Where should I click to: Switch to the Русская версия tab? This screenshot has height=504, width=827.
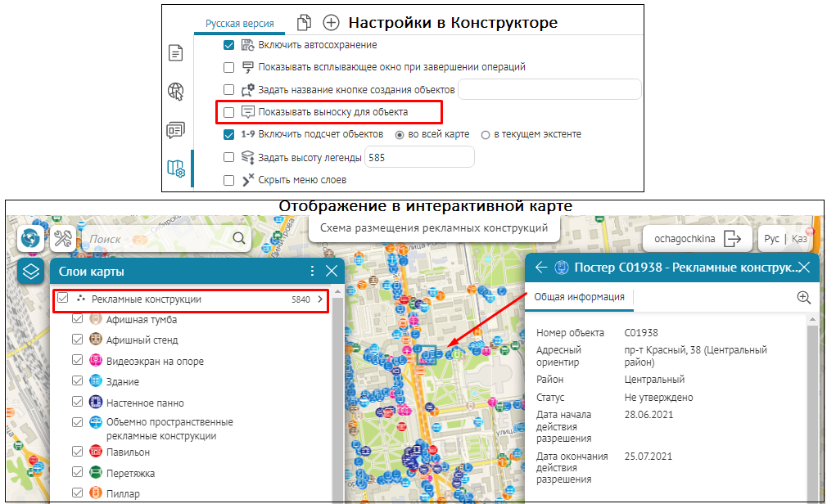click(x=239, y=24)
